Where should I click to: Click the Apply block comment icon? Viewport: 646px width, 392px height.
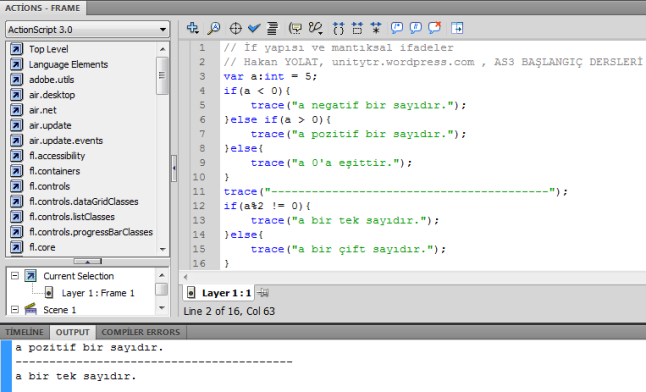tap(397, 28)
